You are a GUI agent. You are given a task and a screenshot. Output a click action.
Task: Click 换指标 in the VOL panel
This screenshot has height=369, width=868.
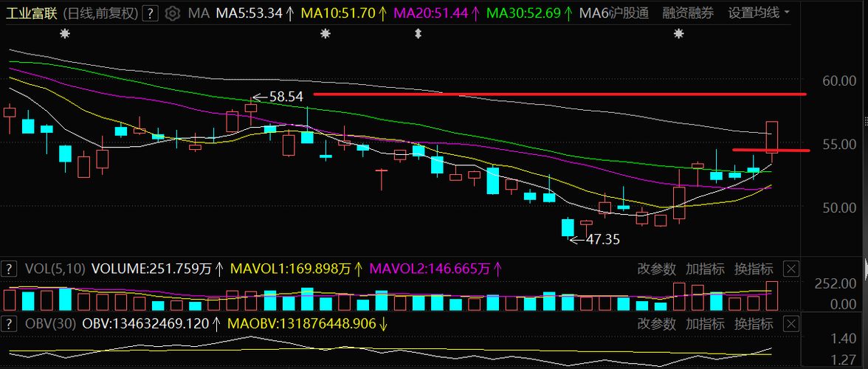coord(754,269)
